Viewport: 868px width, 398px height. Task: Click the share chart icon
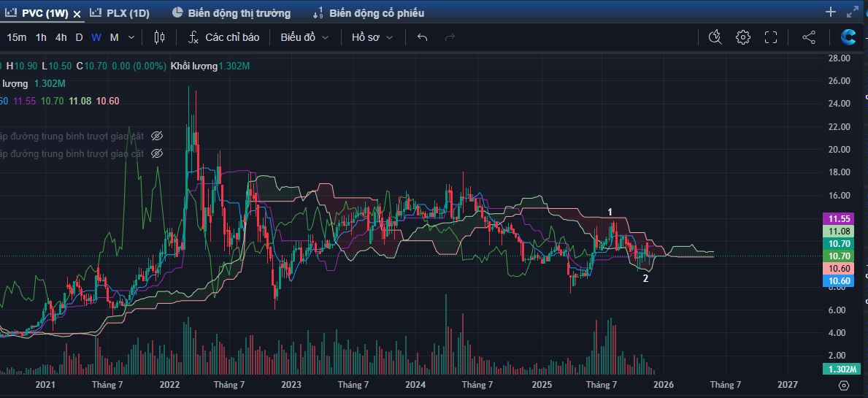pyautogui.click(x=808, y=37)
